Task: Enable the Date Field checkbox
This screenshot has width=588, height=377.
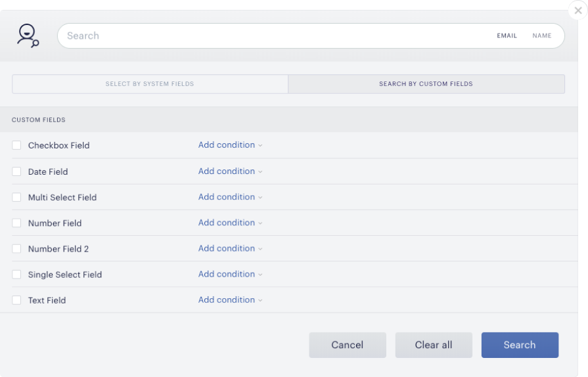Action: click(x=16, y=171)
